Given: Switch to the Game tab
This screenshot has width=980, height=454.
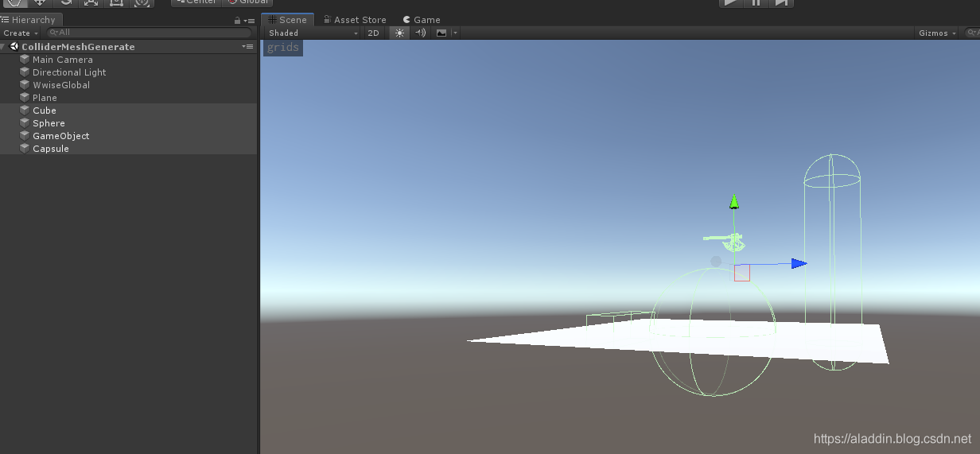Looking at the screenshot, I should click(422, 20).
